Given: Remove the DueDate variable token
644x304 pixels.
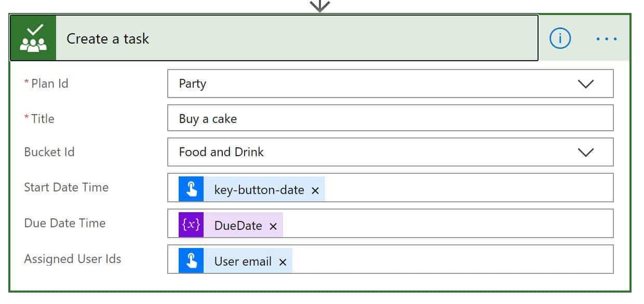Looking at the screenshot, I should tap(273, 226).
